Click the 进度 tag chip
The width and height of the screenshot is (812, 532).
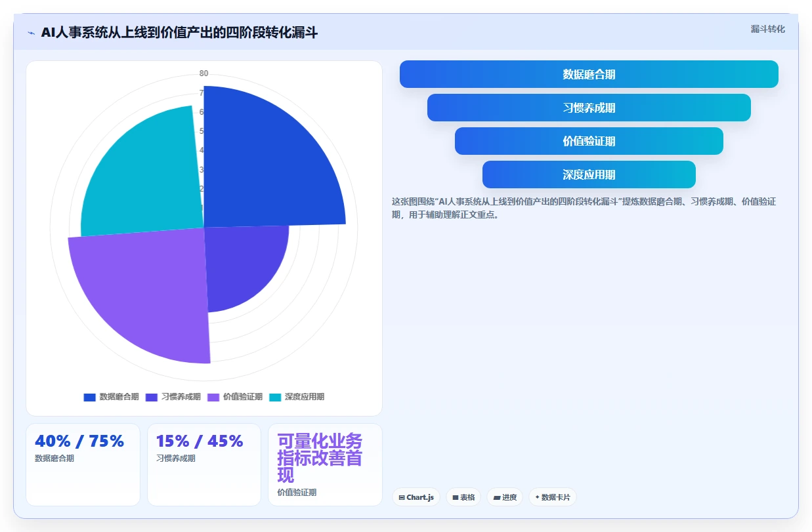505,497
